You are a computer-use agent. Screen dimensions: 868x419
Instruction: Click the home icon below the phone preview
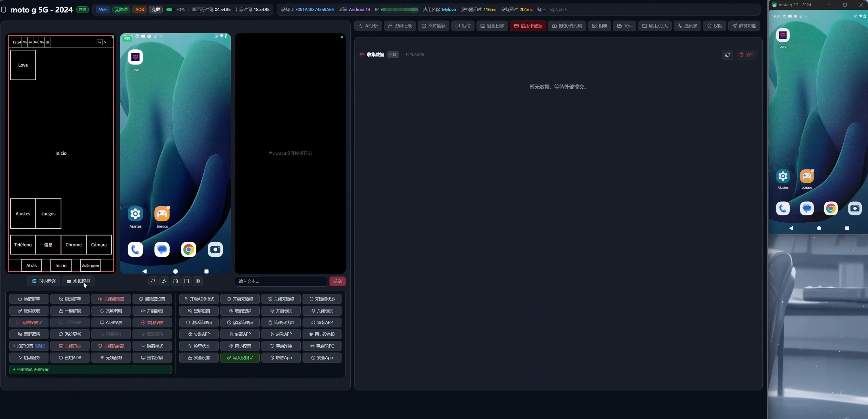[x=176, y=281]
